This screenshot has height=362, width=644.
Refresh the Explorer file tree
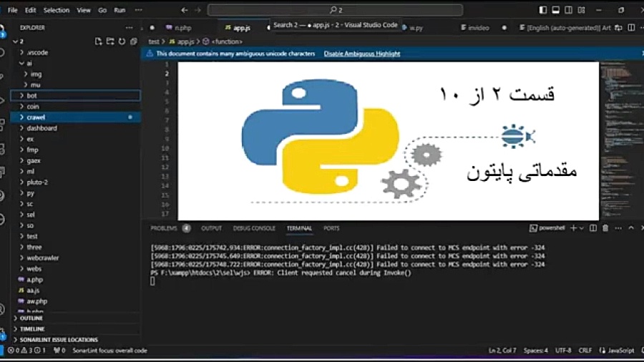tap(122, 41)
